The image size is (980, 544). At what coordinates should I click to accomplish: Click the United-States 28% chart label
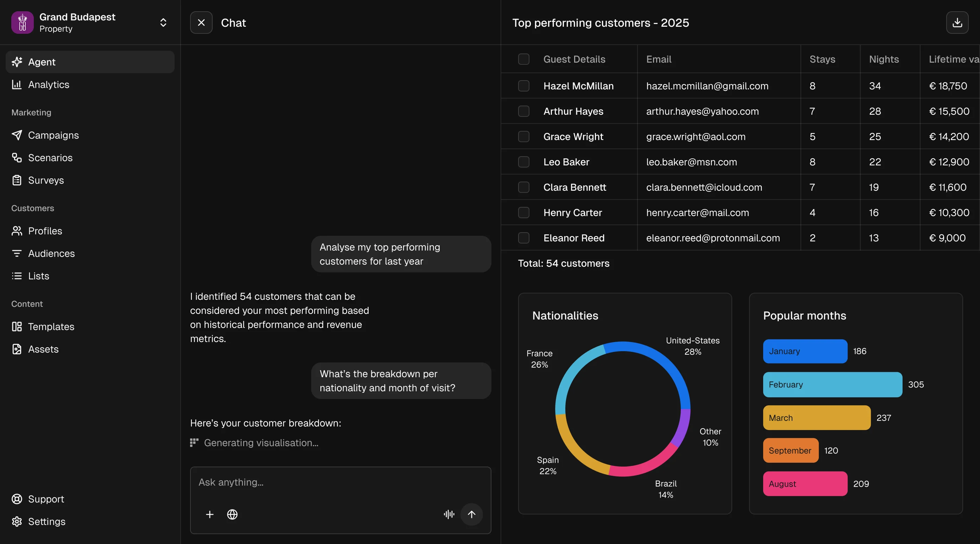point(692,346)
